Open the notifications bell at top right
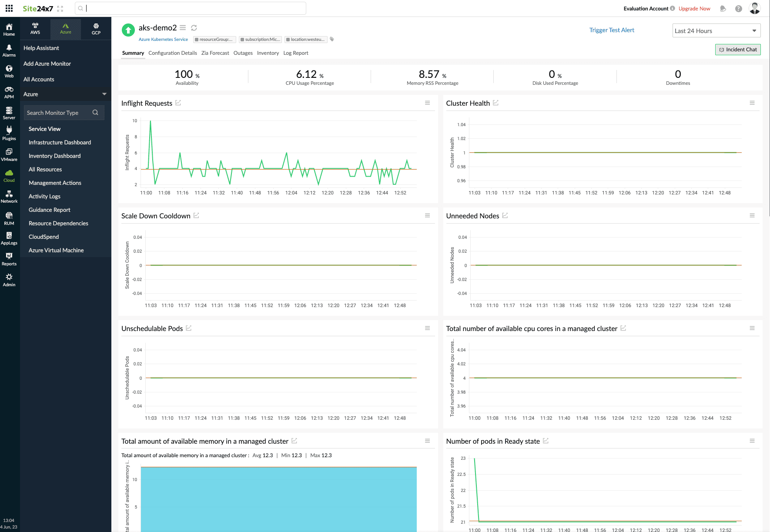 tap(723, 8)
